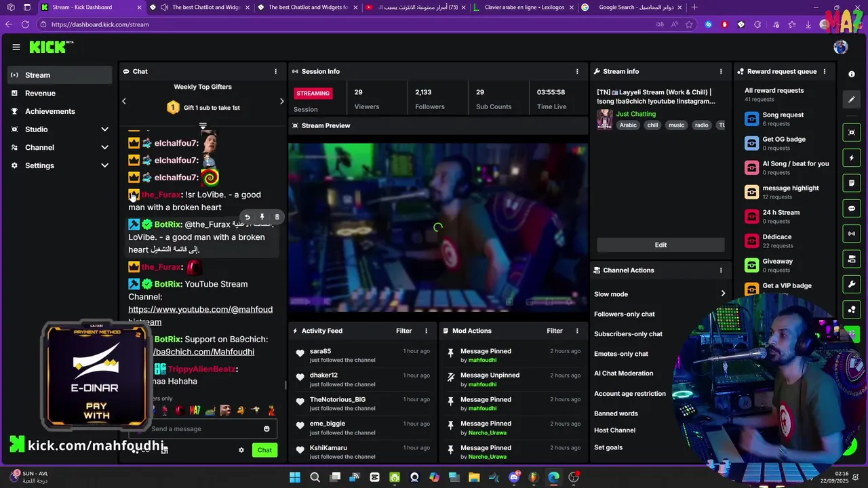Open the Channel Actions three-dot menu

(721, 270)
